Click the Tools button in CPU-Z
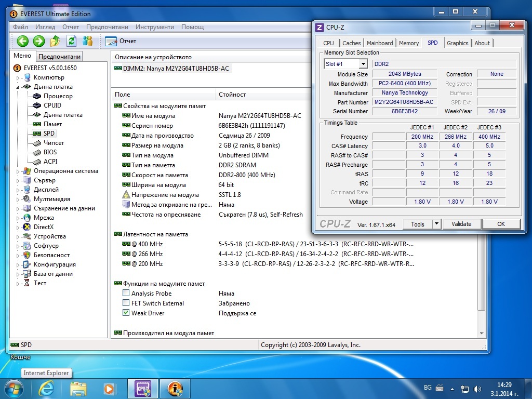 (x=418, y=224)
